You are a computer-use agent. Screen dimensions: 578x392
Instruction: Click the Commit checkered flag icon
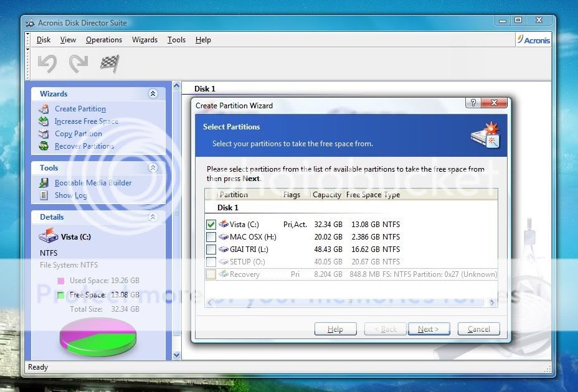[110, 63]
